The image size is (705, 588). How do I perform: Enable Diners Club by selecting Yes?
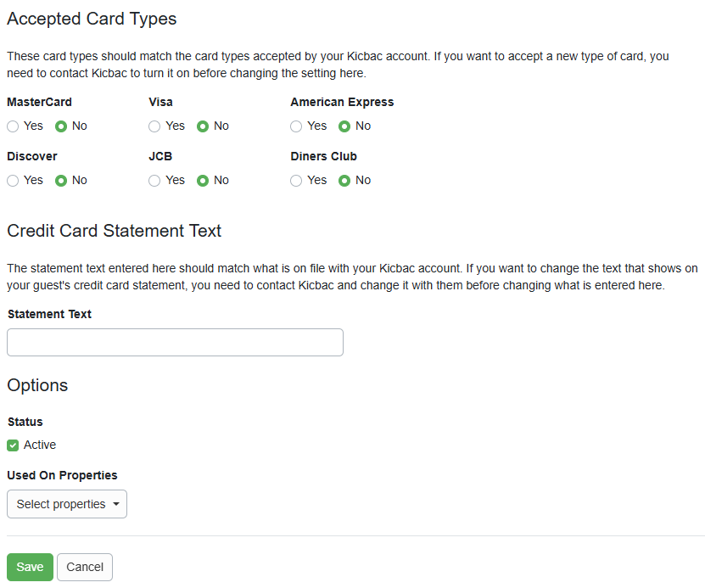tap(295, 180)
